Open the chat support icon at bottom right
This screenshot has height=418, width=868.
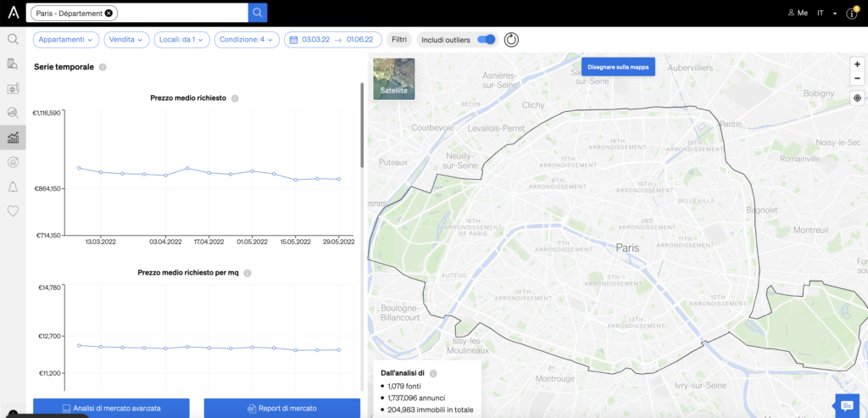[847, 405]
